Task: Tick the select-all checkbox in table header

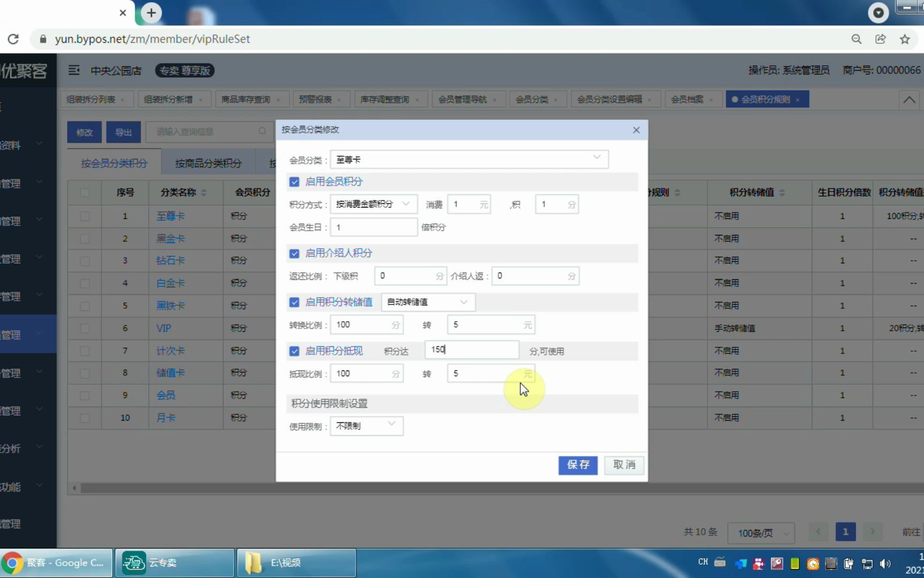Action: 84,193
